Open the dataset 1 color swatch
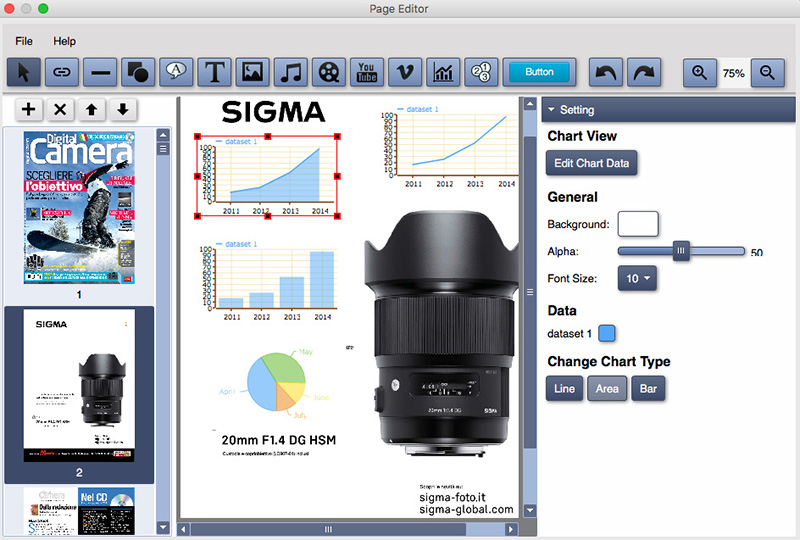The image size is (800, 540). [607, 333]
